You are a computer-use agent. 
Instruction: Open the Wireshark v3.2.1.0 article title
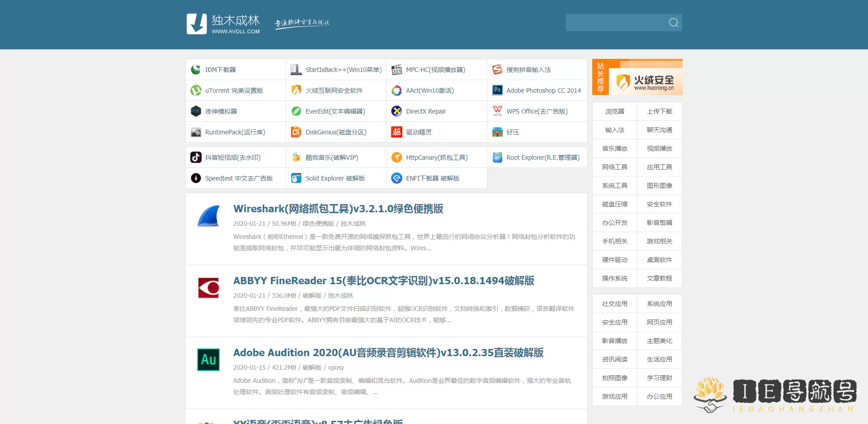tap(338, 209)
